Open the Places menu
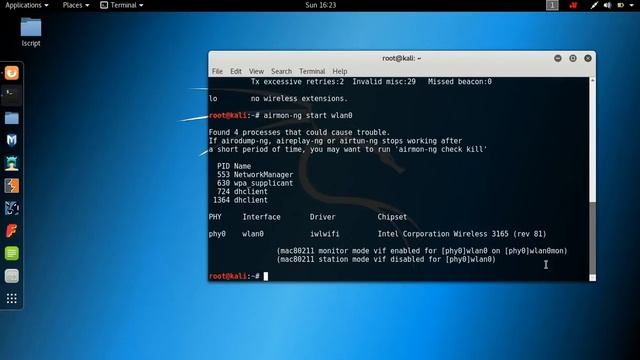This screenshot has width=640, height=360. (76, 5)
